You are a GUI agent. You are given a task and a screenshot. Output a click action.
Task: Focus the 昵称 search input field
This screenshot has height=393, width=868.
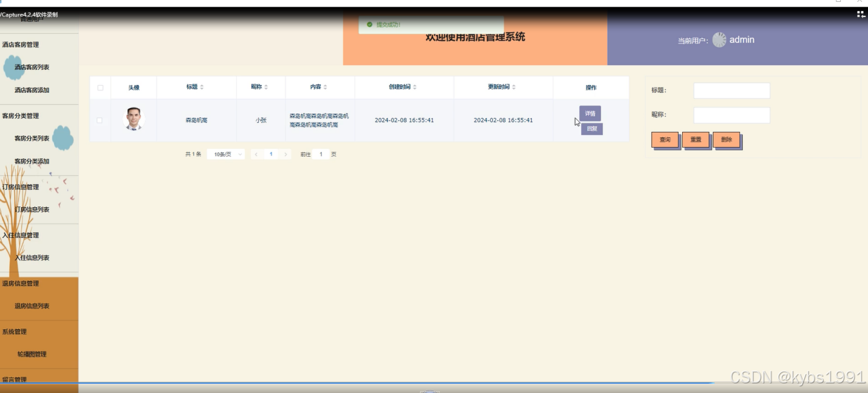click(x=732, y=115)
